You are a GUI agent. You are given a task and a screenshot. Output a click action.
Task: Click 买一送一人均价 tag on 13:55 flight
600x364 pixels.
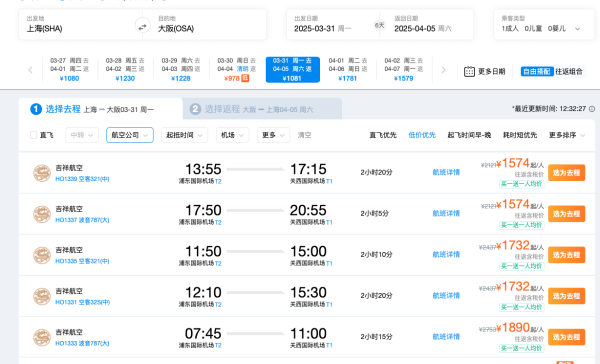click(522, 184)
